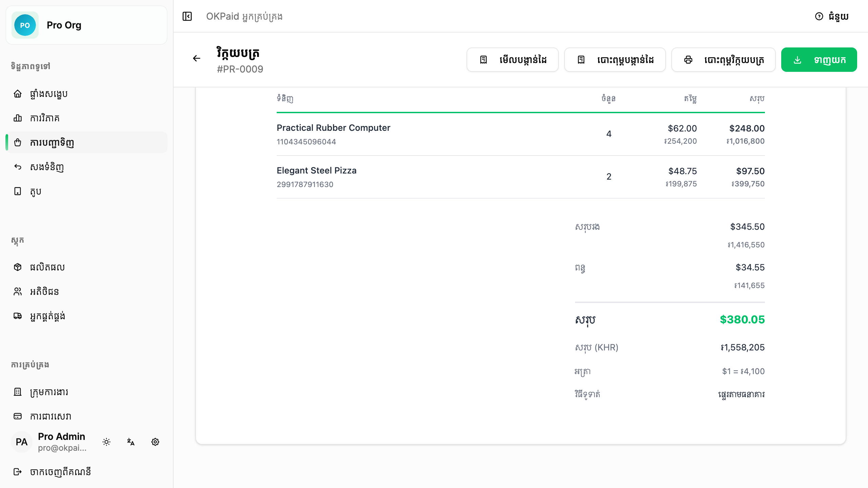Open the products box menu item
Viewport: 868px width, 488px height.
pyautogui.click(x=87, y=267)
